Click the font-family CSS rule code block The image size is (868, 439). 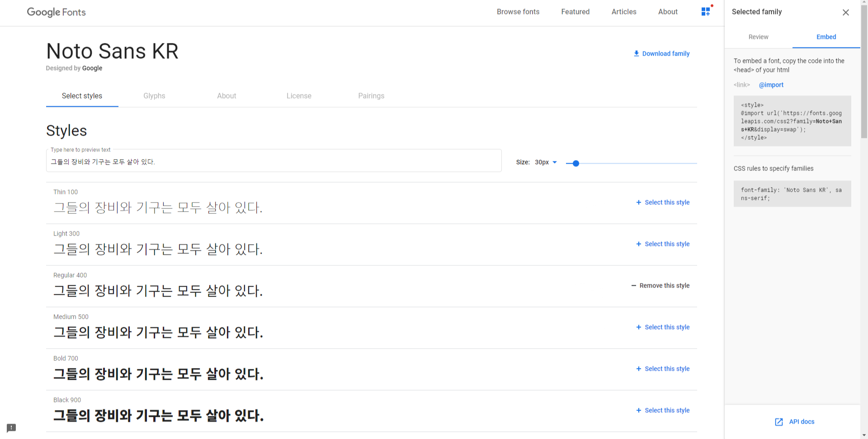792,194
